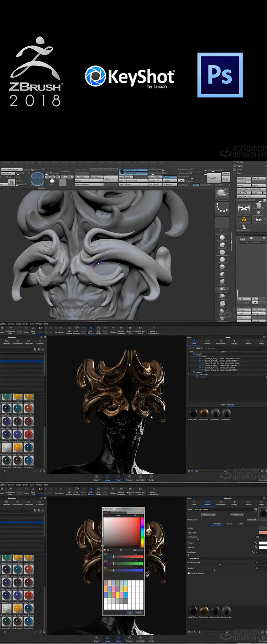
Task: Toggle Perspective mode in scene-tree KeyShot window
Action: pyautogui.click(x=59, y=330)
